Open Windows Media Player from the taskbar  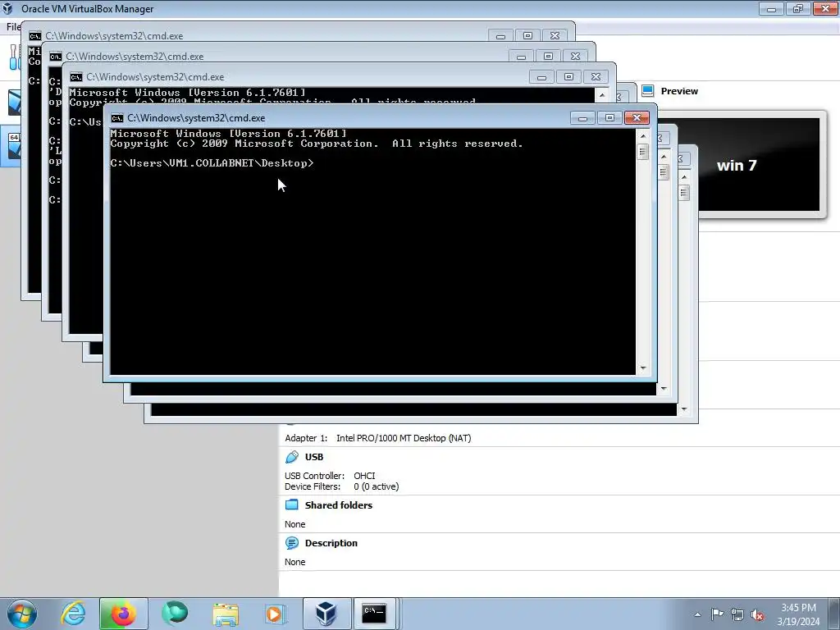[276, 614]
